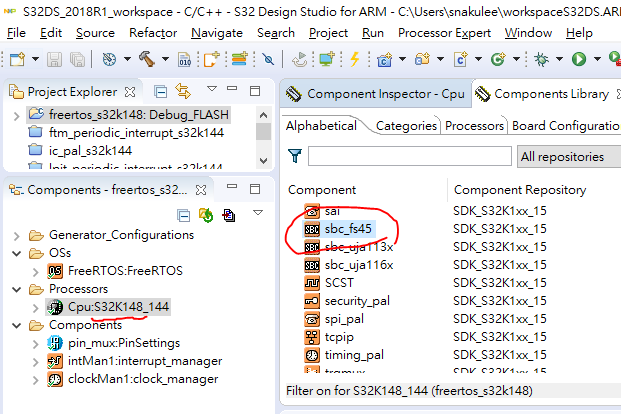Click the New wizard toolbar icon
The width and height of the screenshot is (621, 414).
point(17,59)
